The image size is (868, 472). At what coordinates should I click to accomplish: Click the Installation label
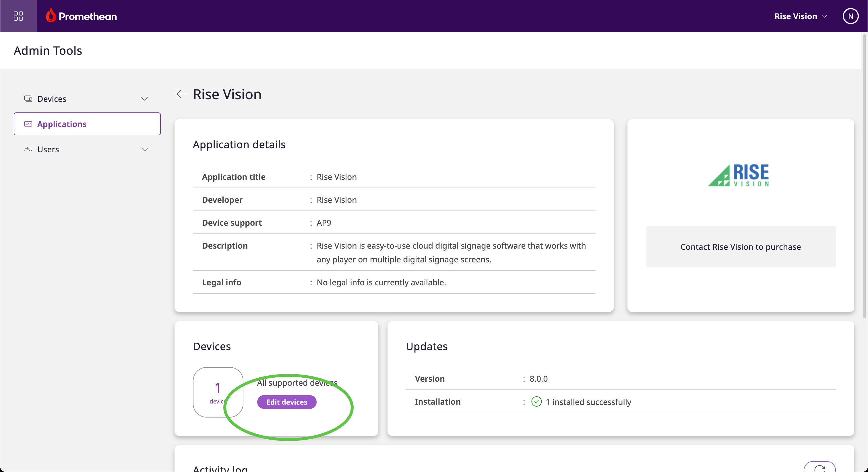pos(437,402)
